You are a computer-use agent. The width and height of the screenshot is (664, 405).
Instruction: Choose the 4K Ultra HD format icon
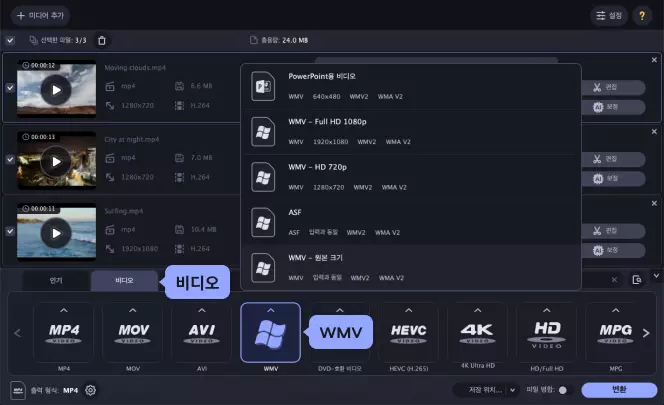coord(478,333)
